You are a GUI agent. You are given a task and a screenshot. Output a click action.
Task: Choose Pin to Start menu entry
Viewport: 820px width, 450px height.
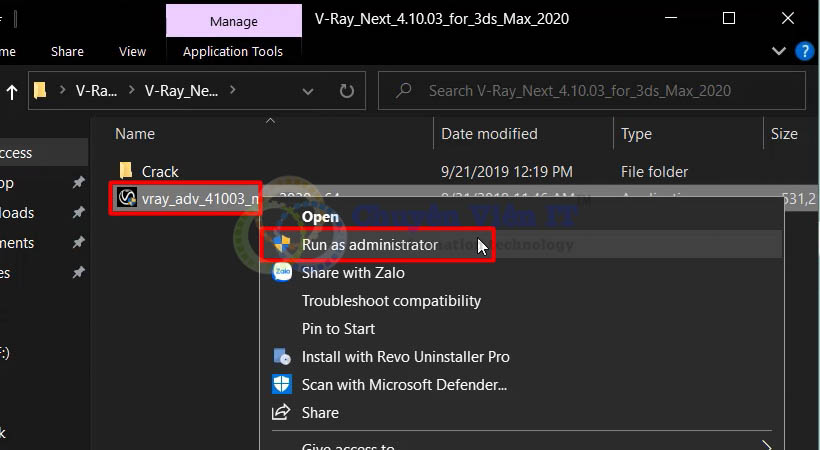tap(338, 329)
